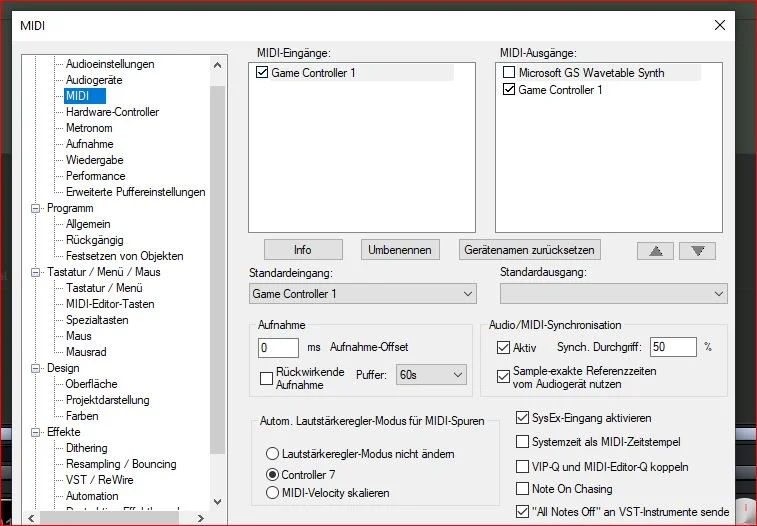Toggle Aktiv synchronisation checkbox

503,347
